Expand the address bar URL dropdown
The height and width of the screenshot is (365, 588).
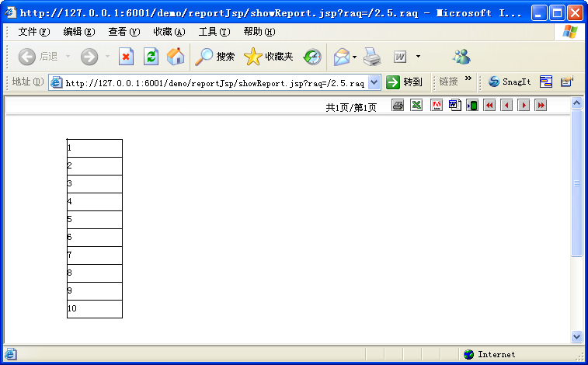[x=374, y=82]
